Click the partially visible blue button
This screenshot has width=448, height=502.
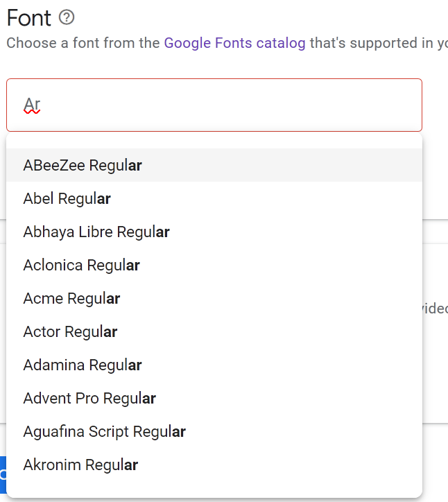pyautogui.click(x=3, y=474)
